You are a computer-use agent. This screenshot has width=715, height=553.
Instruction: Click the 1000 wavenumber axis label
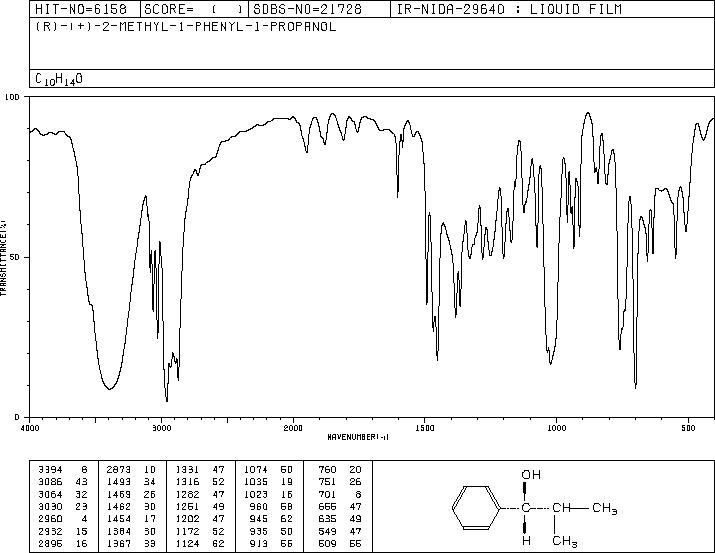point(556,428)
